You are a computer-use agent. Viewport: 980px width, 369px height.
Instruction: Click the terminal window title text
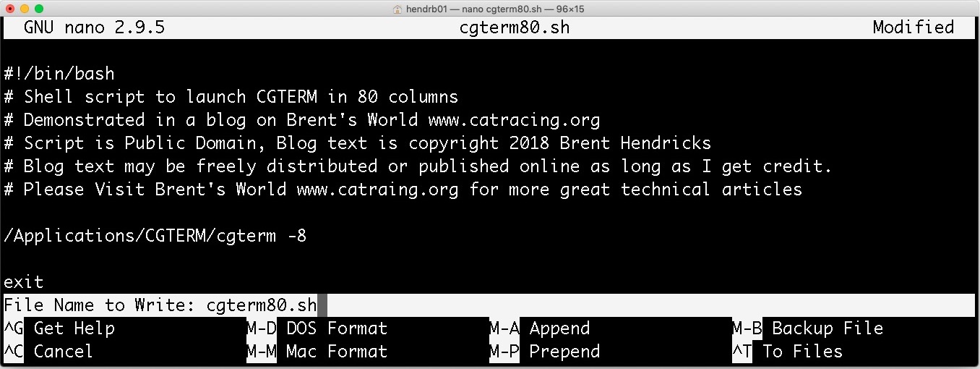coord(495,9)
